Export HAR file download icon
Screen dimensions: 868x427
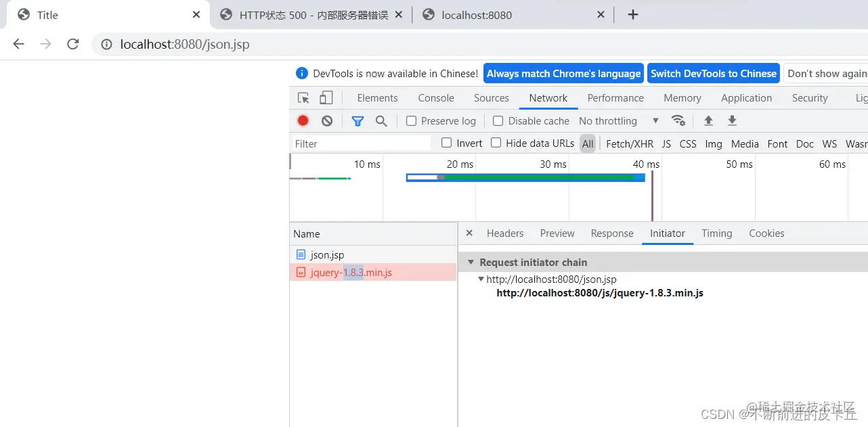click(732, 120)
